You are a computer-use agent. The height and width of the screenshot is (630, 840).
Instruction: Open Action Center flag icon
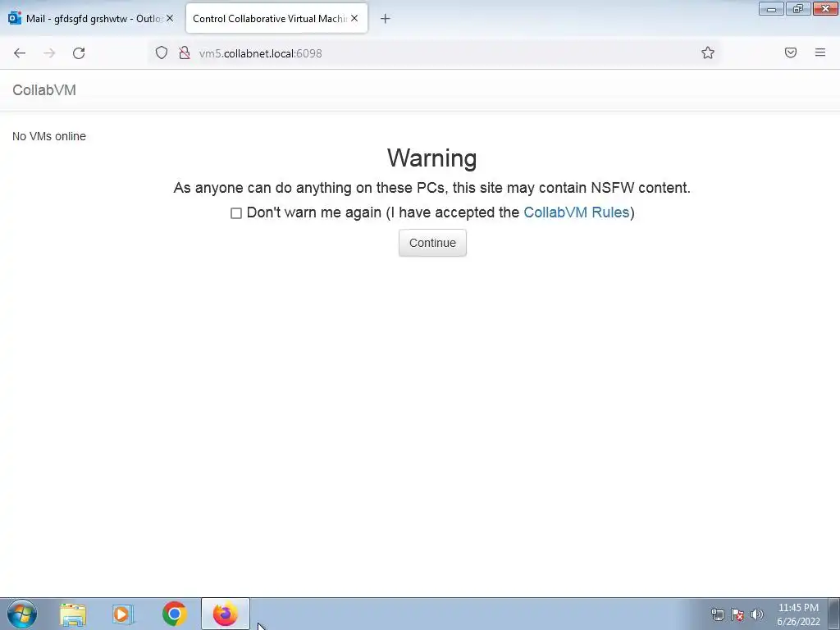click(737, 614)
